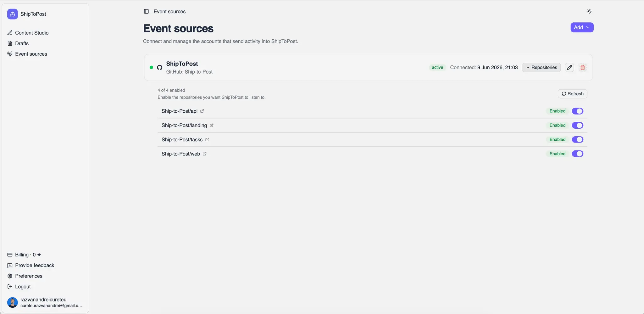Click the '4 of 4 enabled' text
The height and width of the screenshot is (314, 644).
pos(171,90)
